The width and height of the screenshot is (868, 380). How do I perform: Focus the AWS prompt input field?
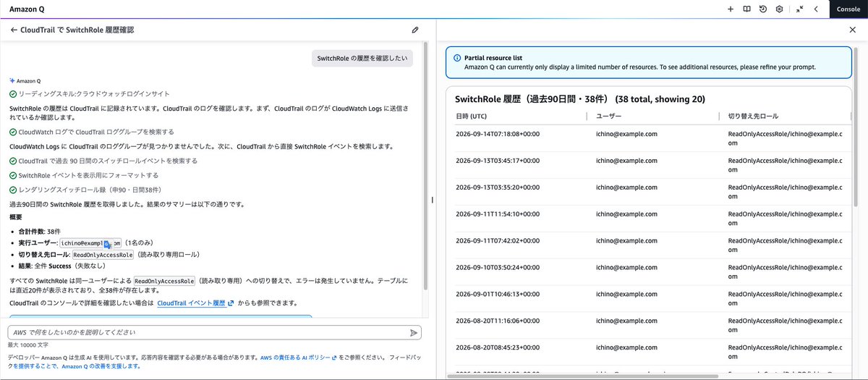(214, 332)
